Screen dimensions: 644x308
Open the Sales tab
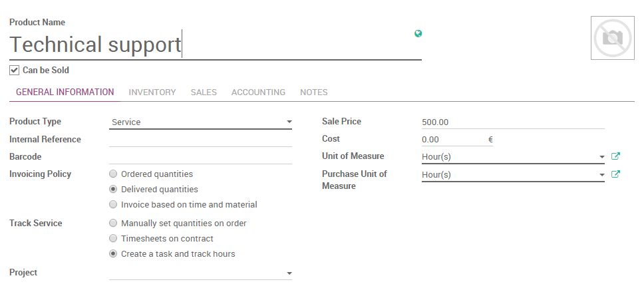(x=204, y=92)
